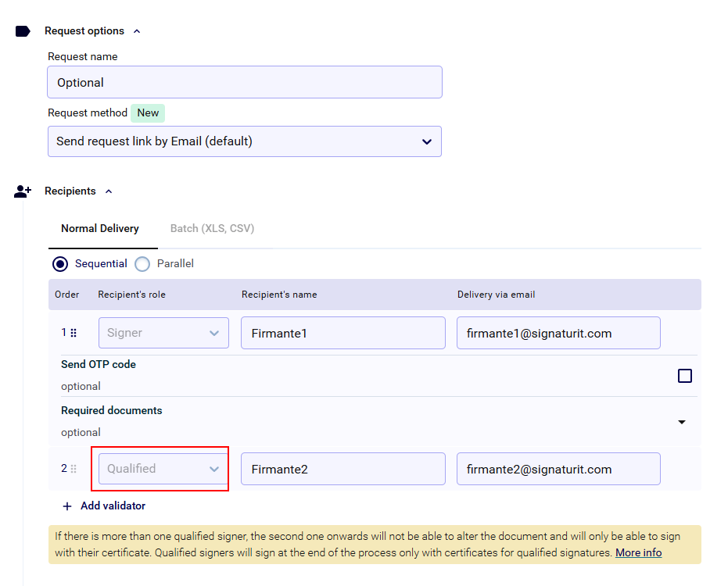Screen dimensions: 728x586
Task: Open the Signer role dropdown
Action: pos(163,333)
